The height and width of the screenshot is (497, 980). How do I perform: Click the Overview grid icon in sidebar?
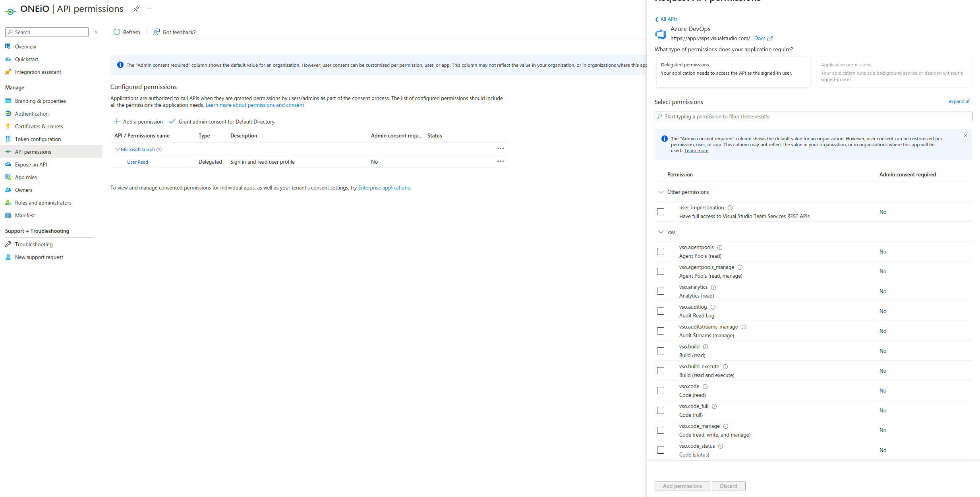(x=8, y=46)
